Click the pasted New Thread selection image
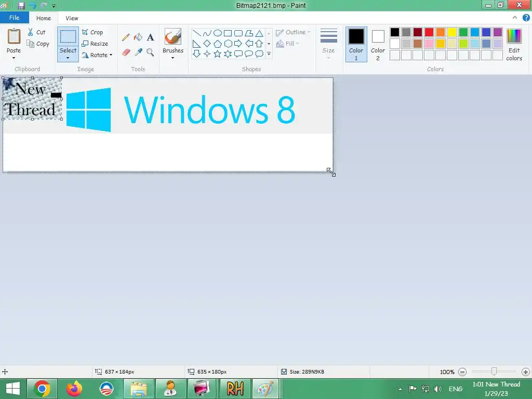 tap(32, 98)
